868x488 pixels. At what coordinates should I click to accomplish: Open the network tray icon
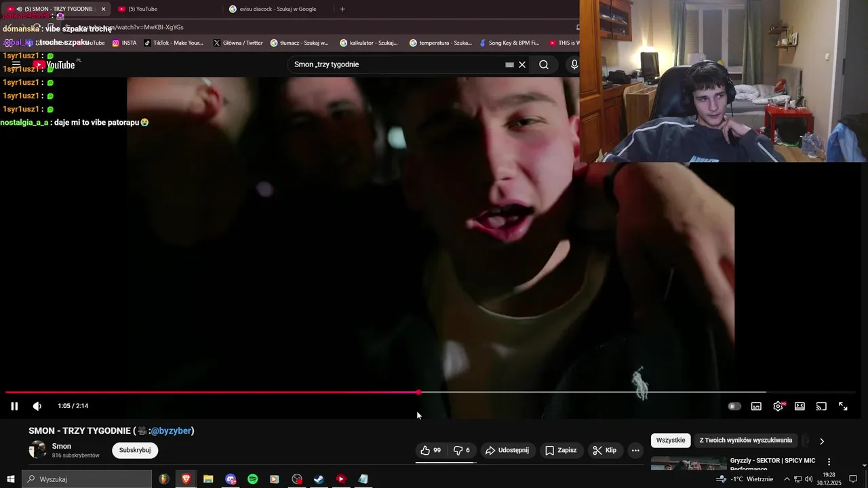point(797,479)
